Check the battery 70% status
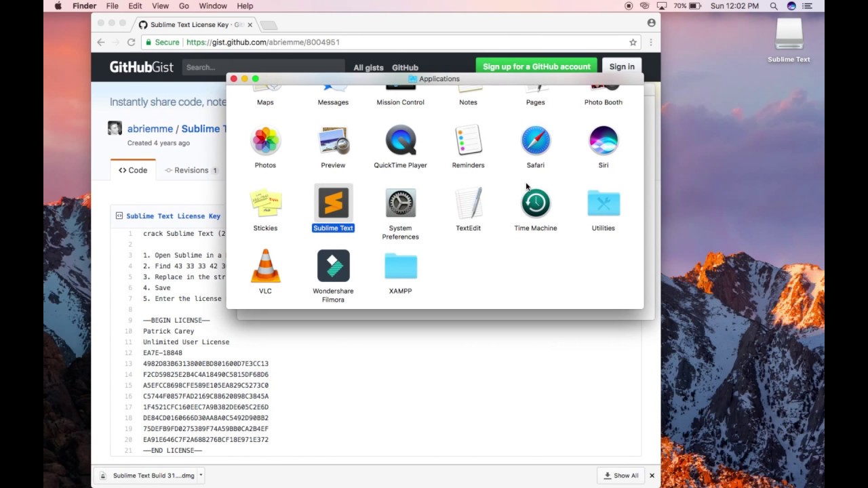Viewport: 868px width, 488px height. coord(688,6)
